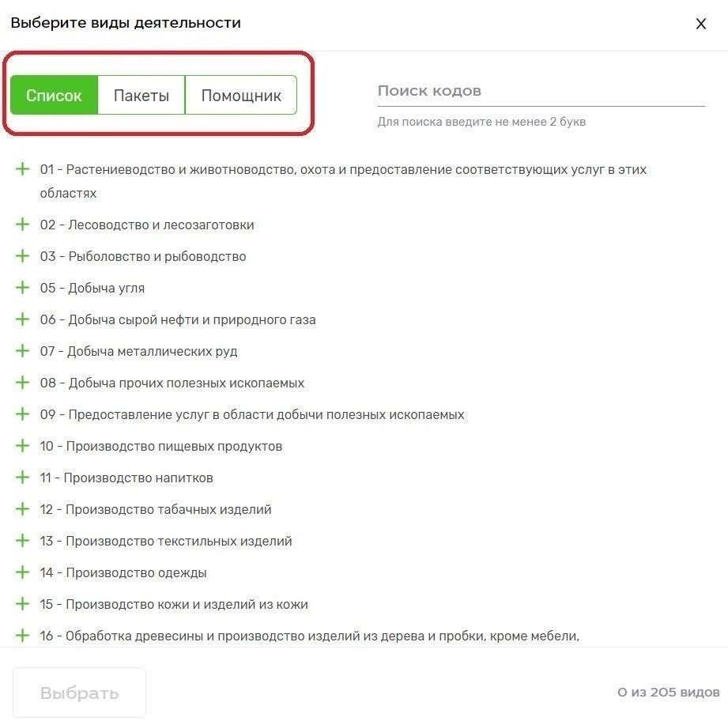The image size is (728, 725).
Task: Open item 12 Производство табачных изделий
Action: 156,509
